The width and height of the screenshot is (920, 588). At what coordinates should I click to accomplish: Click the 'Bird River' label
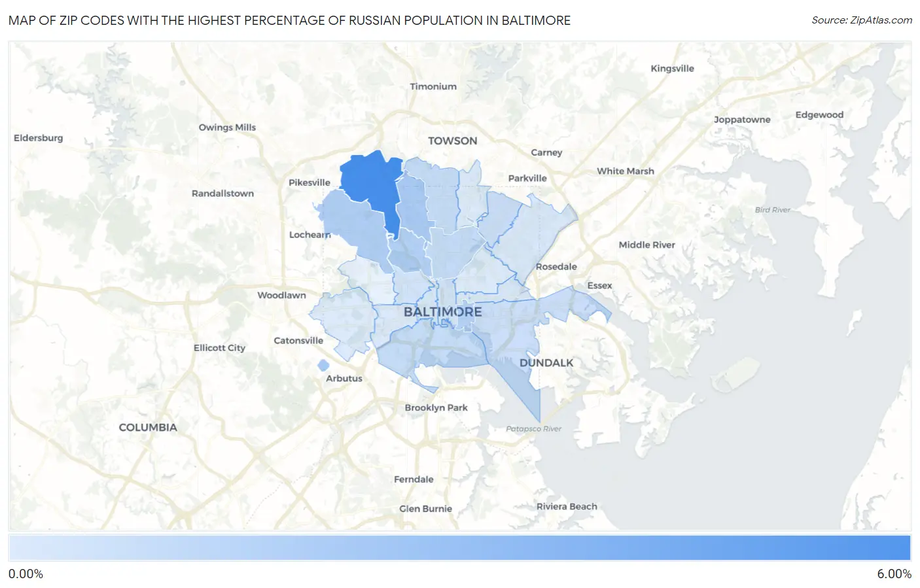coord(772,210)
